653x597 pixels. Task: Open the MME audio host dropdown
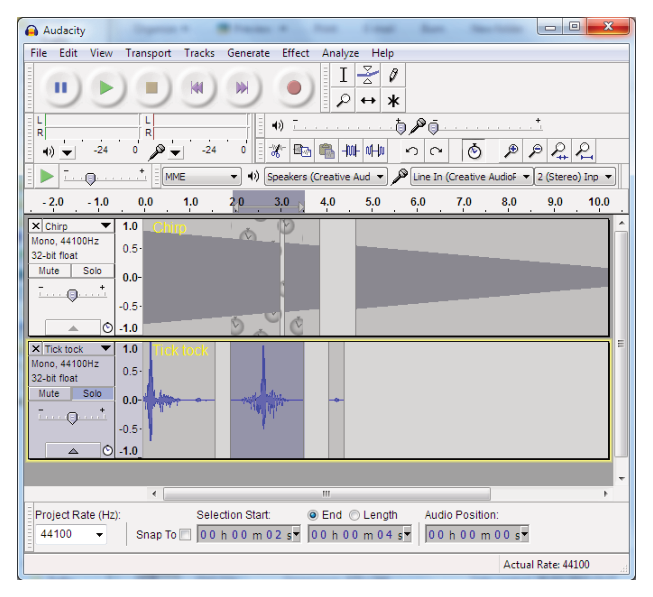[202, 177]
